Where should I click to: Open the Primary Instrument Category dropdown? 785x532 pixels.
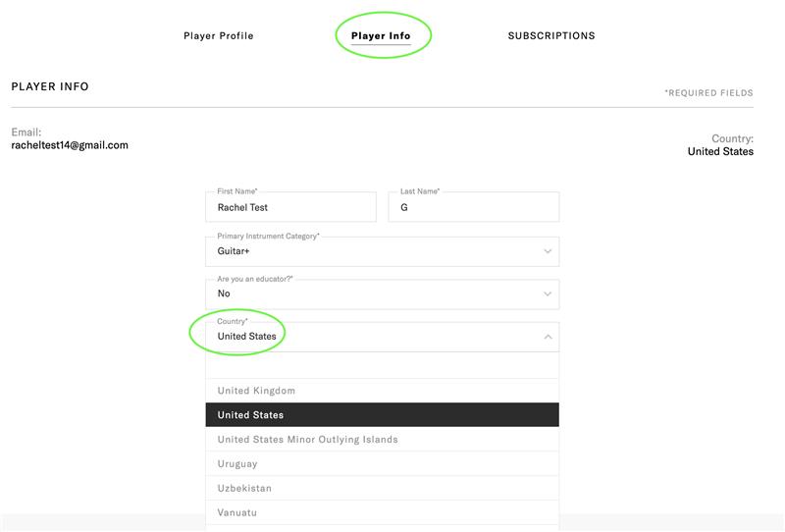tap(382, 251)
